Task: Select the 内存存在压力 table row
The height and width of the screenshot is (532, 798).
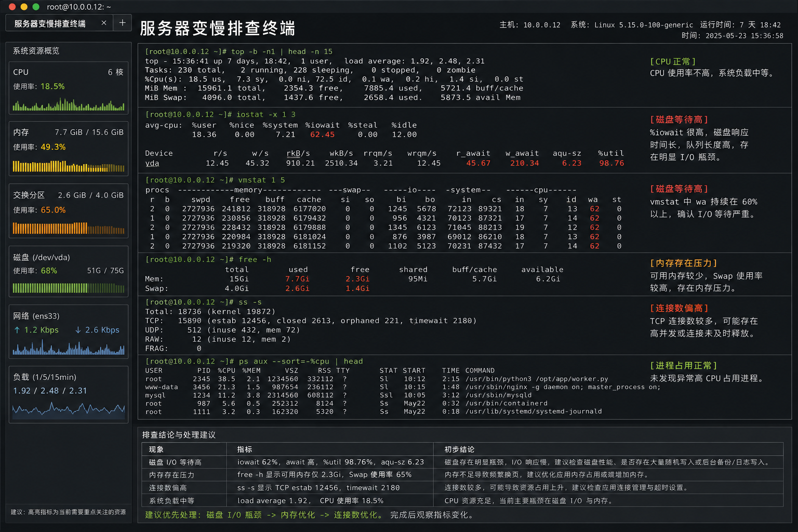Action: (462, 475)
